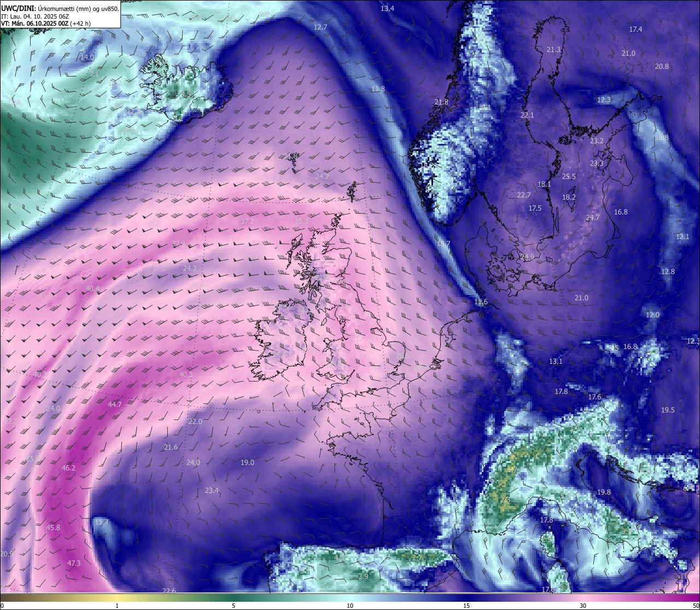
Task: Click the 17.5 value label
Action: pyautogui.click(x=535, y=208)
